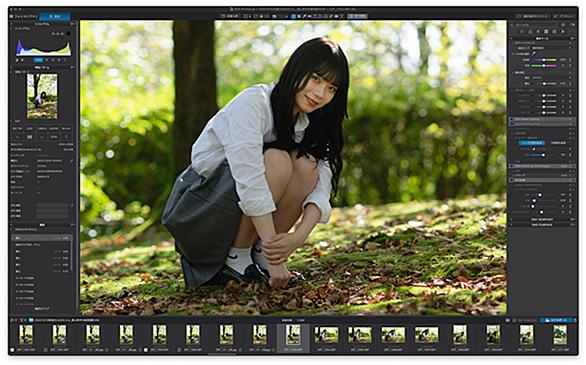Click the fourth filter icon atop the right panel
Viewport: 586px width, 365px height.
(x=546, y=32)
